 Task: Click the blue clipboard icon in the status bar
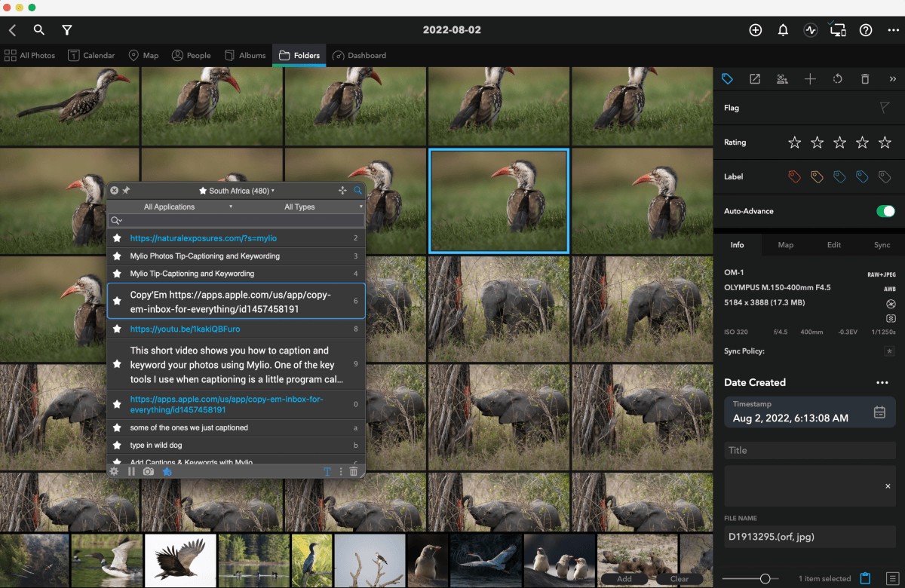(865, 578)
